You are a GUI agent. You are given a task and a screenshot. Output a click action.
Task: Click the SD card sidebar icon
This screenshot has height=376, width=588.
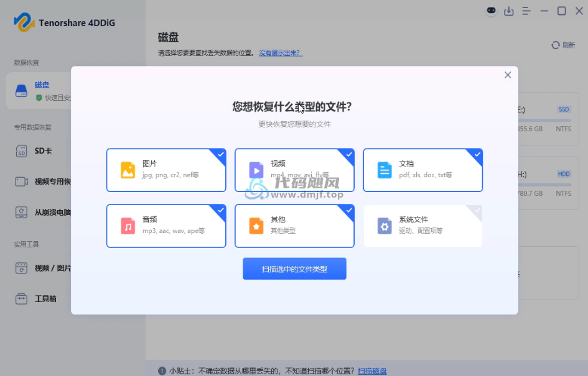[x=21, y=151]
